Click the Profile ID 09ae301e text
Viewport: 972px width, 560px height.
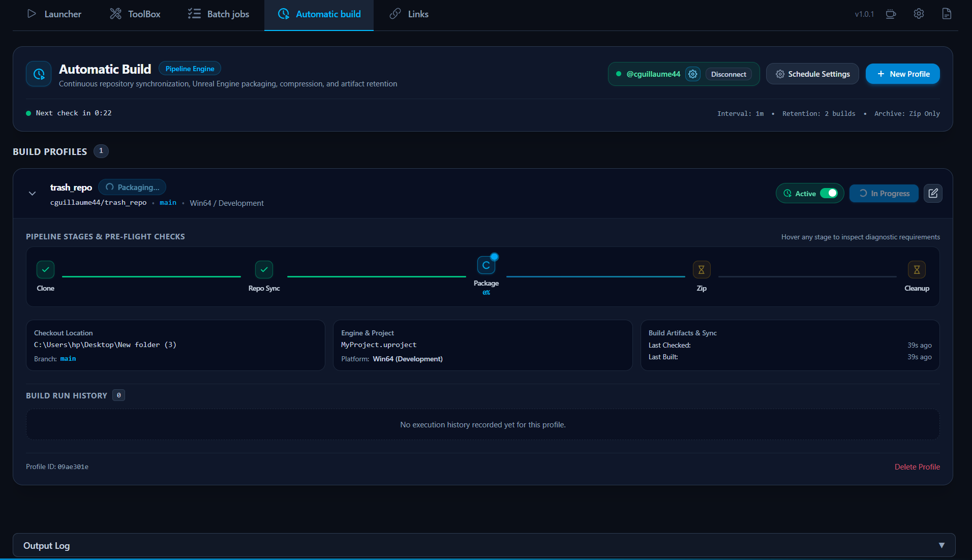[x=57, y=466]
